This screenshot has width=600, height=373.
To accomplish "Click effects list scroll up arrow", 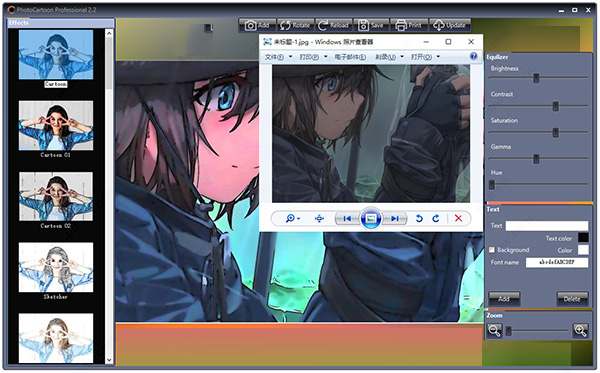I will coord(109,33).
